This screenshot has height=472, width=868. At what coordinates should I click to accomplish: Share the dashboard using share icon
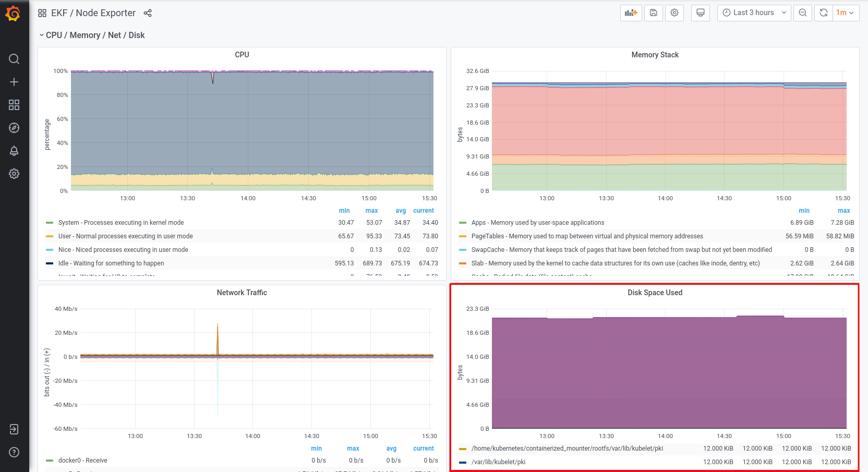pyautogui.click(x=148, y=13)
